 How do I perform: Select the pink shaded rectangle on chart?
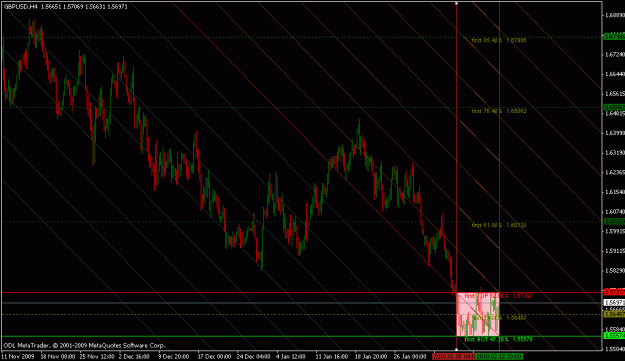(x=478, y=314)
